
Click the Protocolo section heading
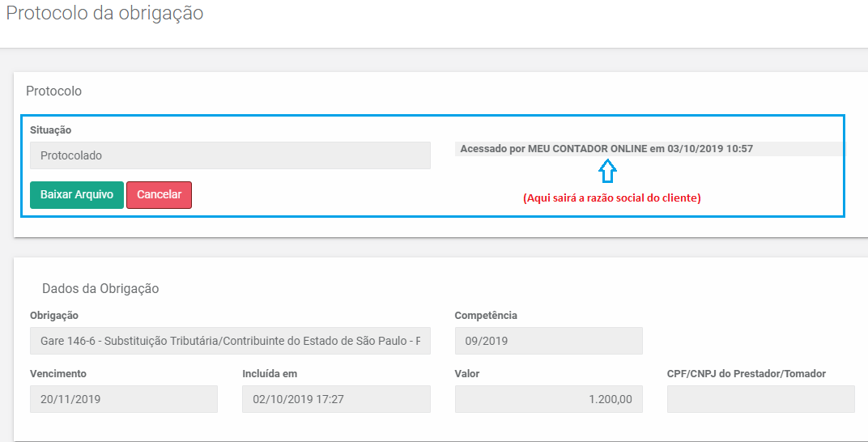click(53, 91)
